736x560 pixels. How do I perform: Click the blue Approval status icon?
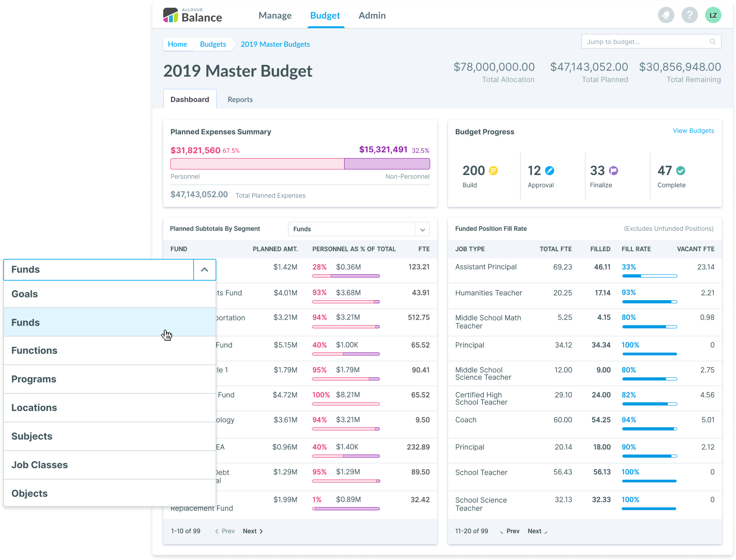pos(550,170)
